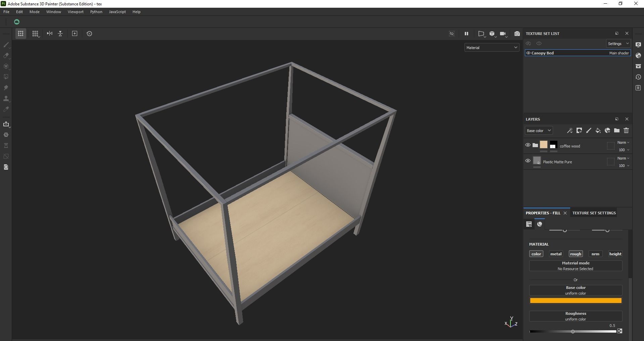Open the 2D/3D view mode icon
Image resolution: width=644 pixels, height=341 pixels.
(x=481, y=34)
